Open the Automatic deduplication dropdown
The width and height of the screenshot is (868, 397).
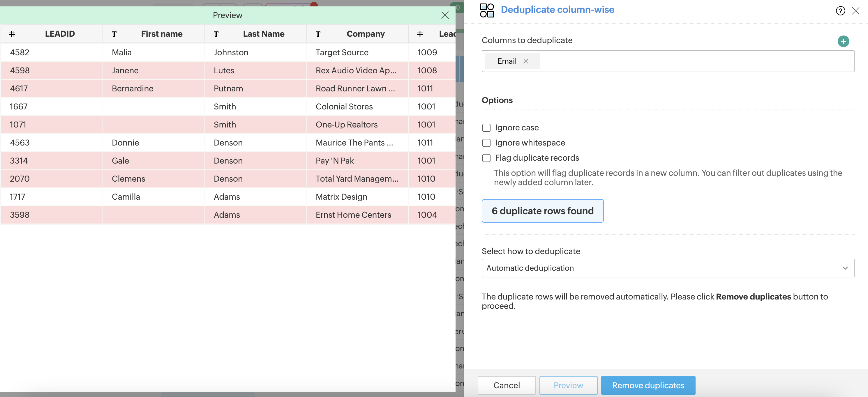tap(668, 268)
